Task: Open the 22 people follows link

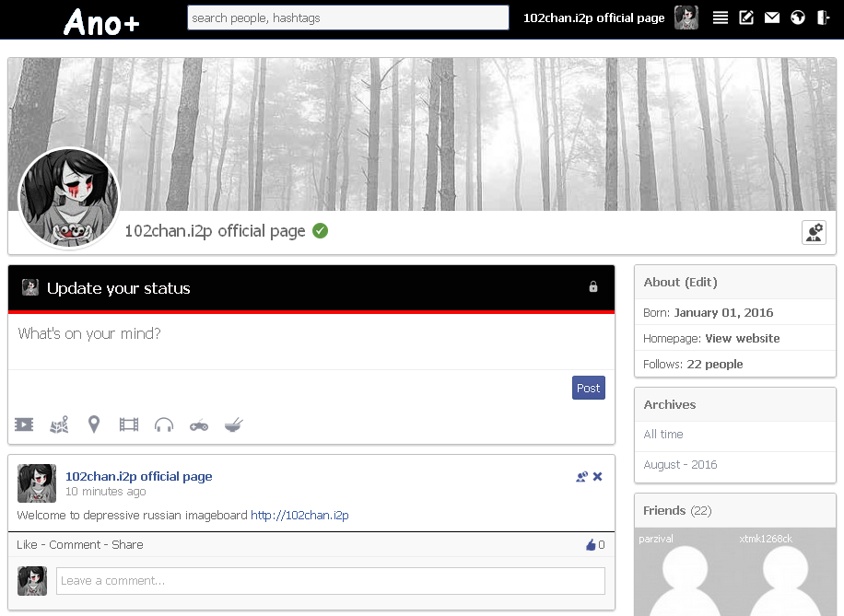Action: point(715,365)
